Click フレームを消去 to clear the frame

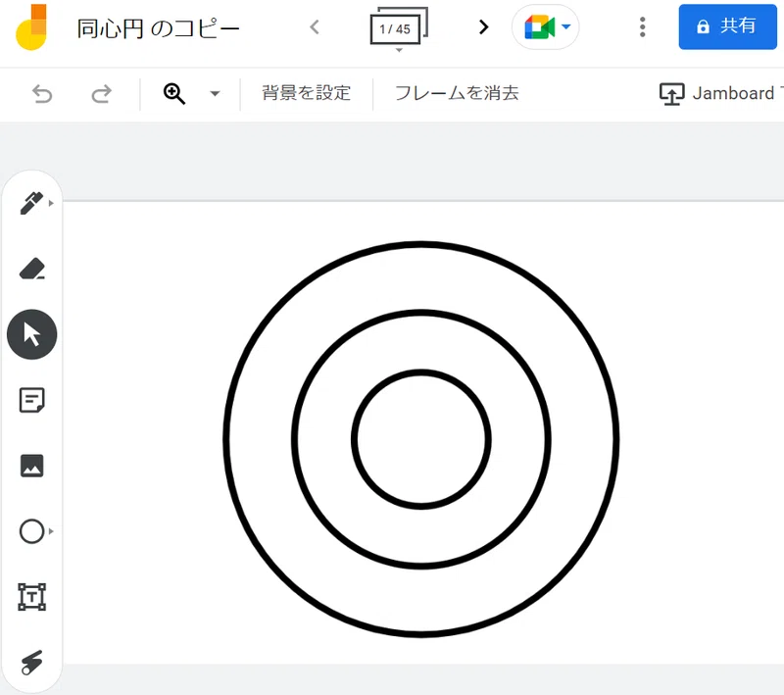tap(457, 93)
